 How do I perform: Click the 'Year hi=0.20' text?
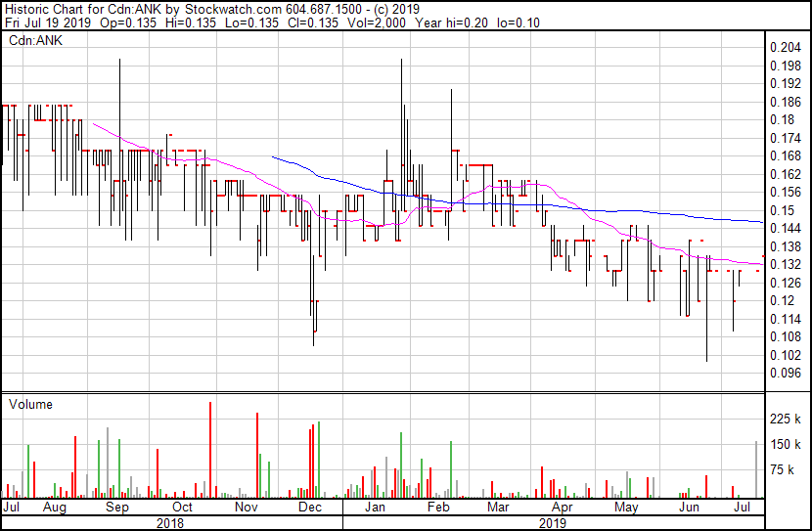[x=451, y=22]
